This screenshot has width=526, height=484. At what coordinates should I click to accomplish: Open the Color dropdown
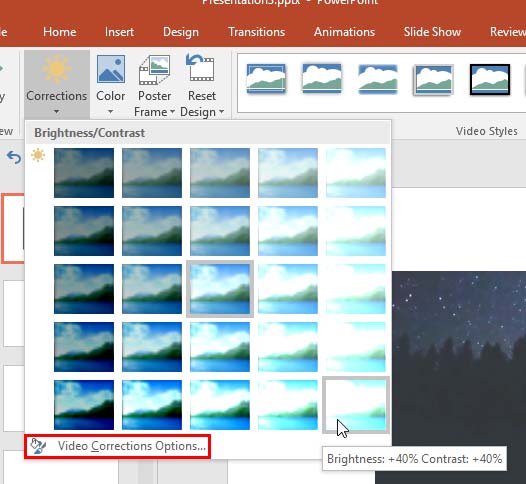point(110,85)
